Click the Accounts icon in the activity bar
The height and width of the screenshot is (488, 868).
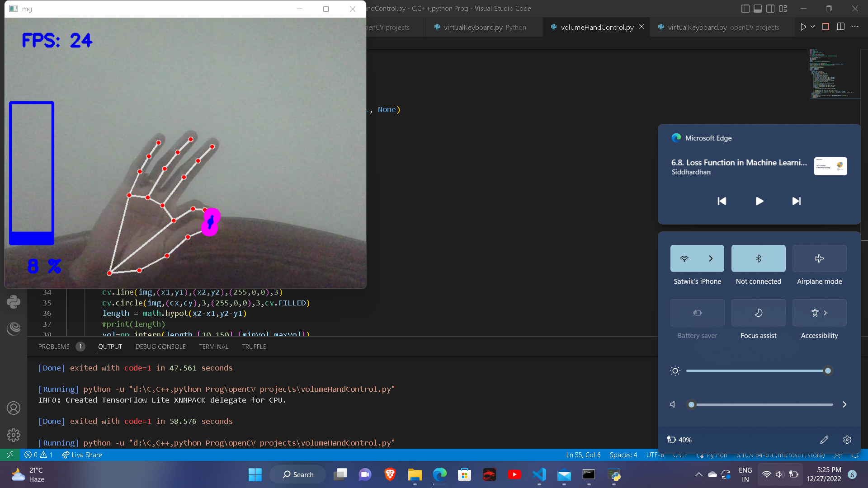pyautogui.click(x=14, y=408)
